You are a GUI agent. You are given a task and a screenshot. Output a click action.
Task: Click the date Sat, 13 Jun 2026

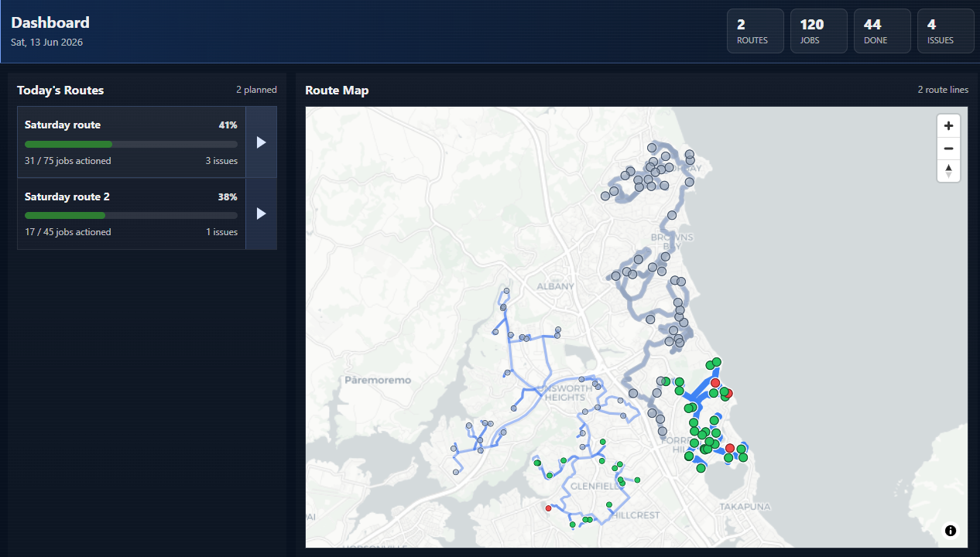tap(46, 42)
